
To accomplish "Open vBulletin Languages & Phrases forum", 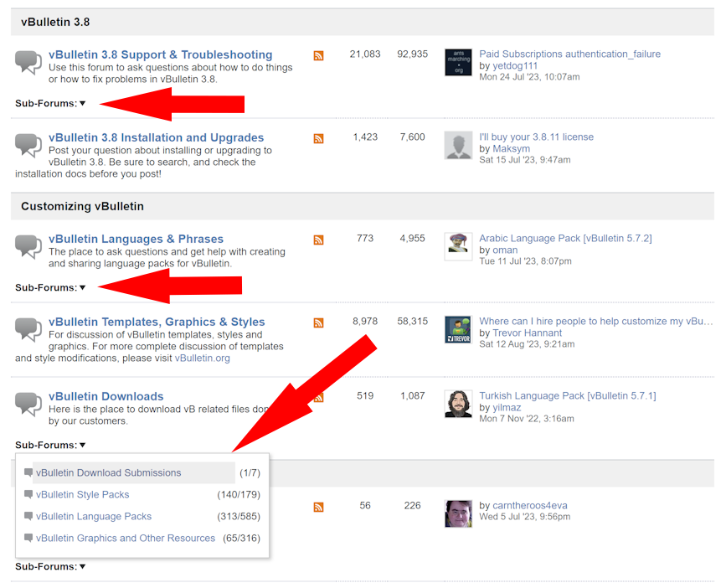I will tap(136, 239).
